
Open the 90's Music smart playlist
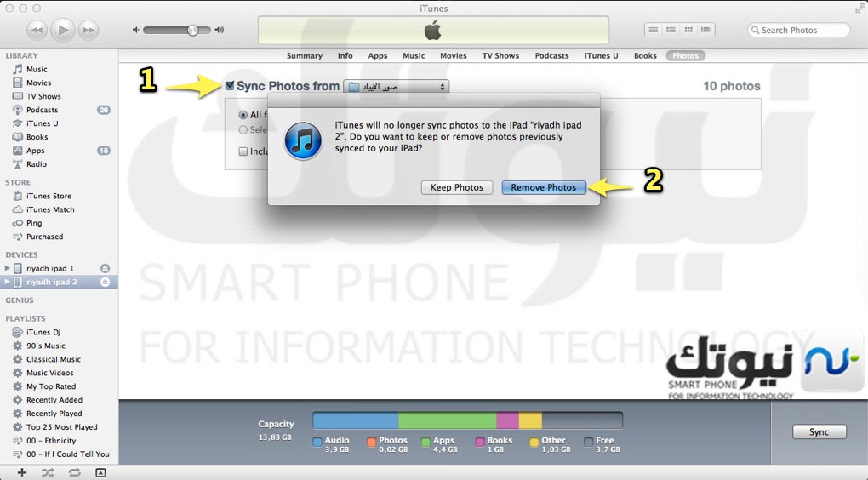[45, 346]
